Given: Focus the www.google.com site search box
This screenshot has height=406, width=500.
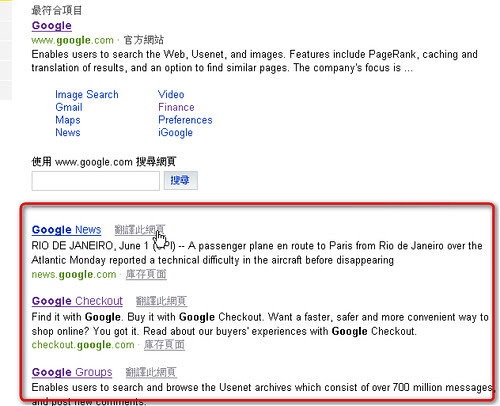Looking at the screenshot, I should (96, 181).
